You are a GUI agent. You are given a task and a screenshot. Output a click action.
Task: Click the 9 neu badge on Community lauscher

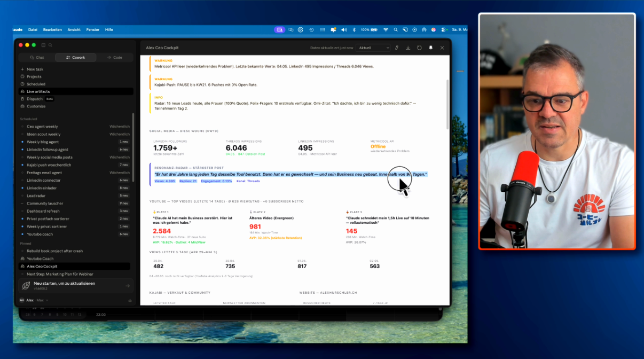[x=124, y=204]
